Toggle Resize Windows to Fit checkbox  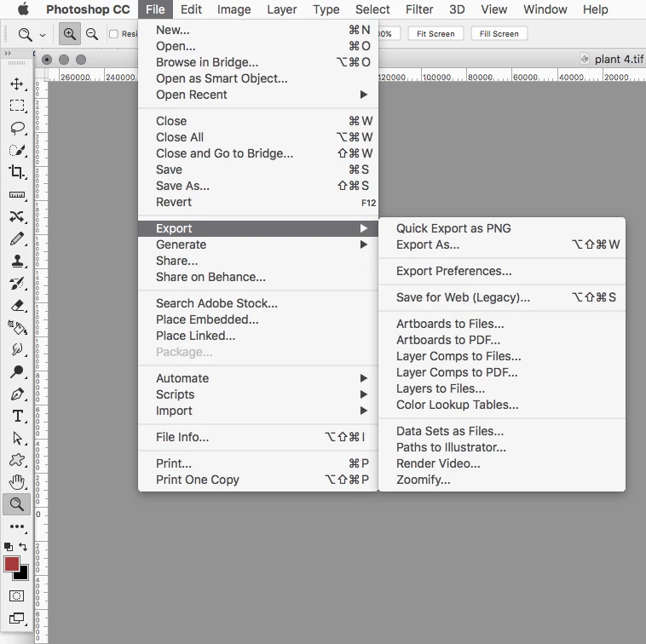[x=113, y=34]
